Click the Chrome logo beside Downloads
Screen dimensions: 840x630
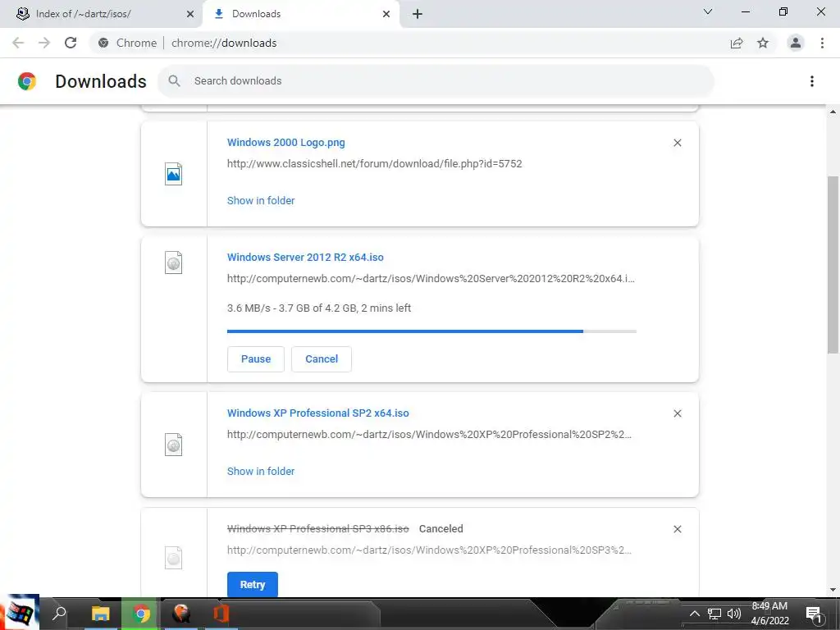[x=27, y=81]
